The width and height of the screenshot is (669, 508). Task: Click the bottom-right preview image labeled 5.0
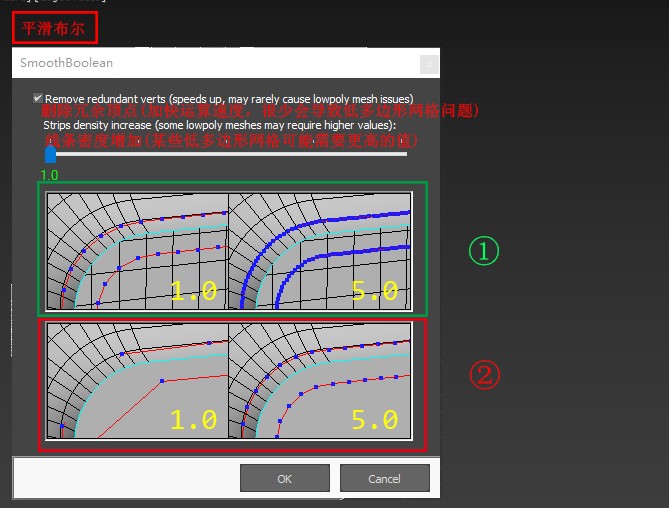(320, 379)
